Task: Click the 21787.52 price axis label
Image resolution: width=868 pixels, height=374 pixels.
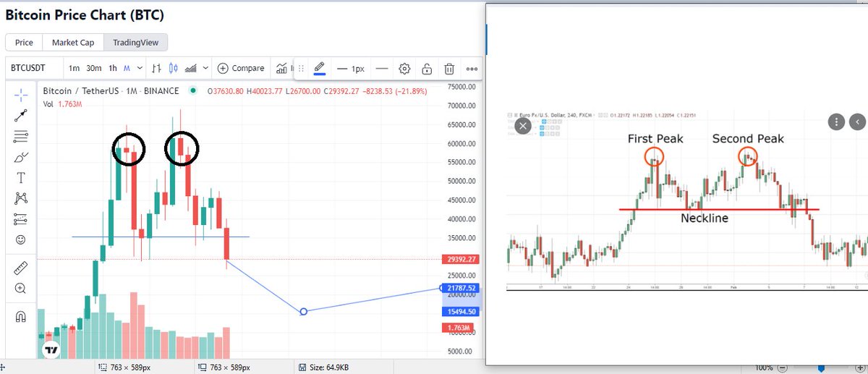Action: point(460,288)
